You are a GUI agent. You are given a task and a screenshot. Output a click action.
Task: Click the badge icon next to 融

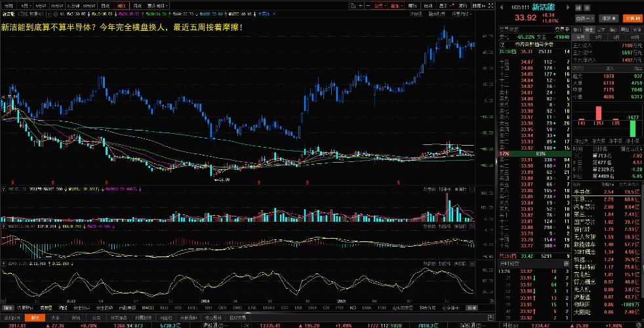tap(587, 7)
